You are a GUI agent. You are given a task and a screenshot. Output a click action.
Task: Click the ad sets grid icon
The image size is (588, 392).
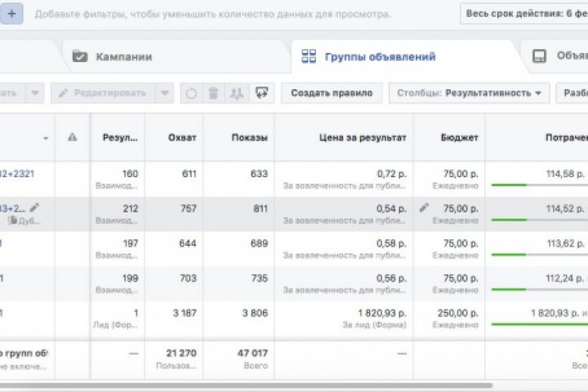[x=309, y=56]
